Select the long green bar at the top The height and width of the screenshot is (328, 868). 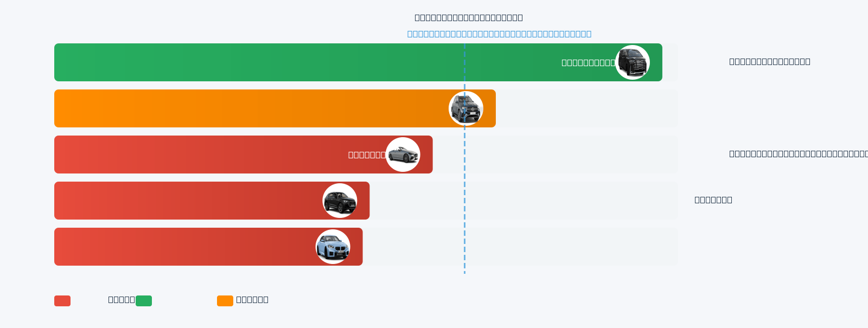tap(358, 62)
